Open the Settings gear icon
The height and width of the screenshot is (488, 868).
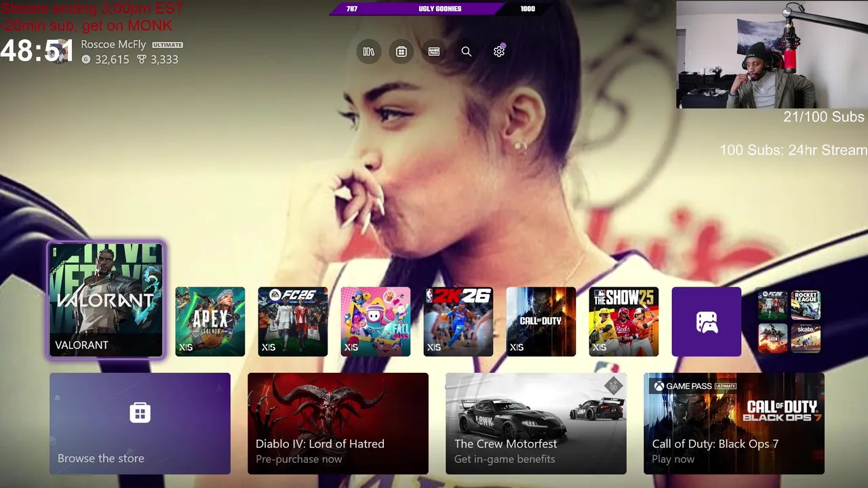[x=499, y=52]
